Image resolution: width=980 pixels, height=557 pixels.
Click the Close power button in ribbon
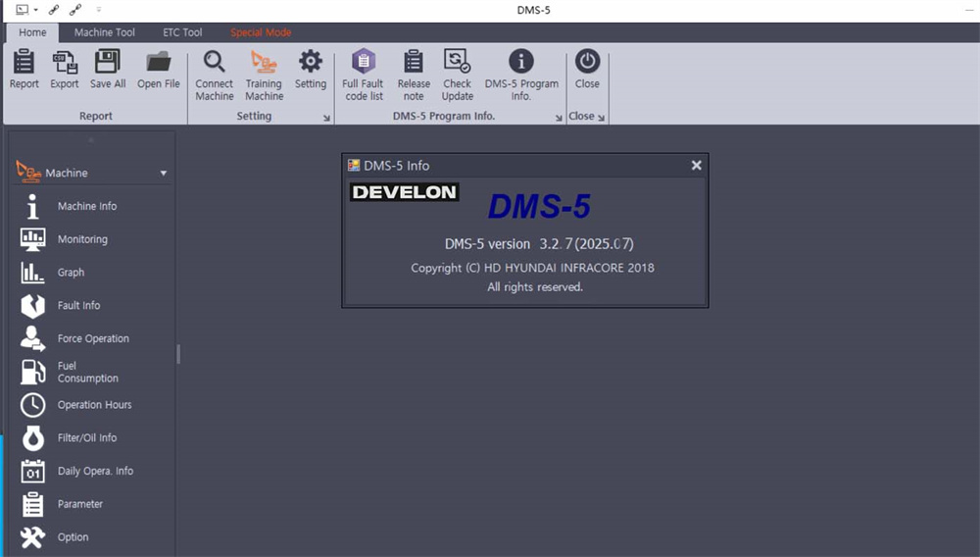(587, 63)
